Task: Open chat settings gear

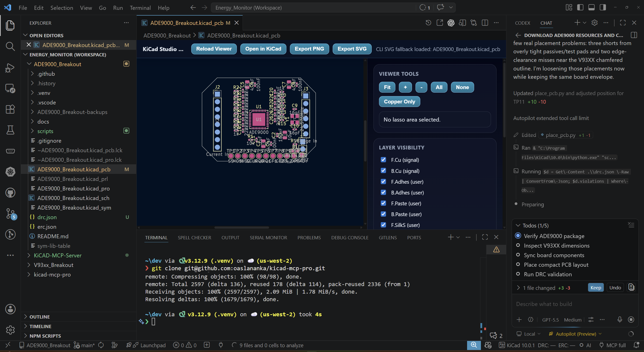Action: (594, 23)
